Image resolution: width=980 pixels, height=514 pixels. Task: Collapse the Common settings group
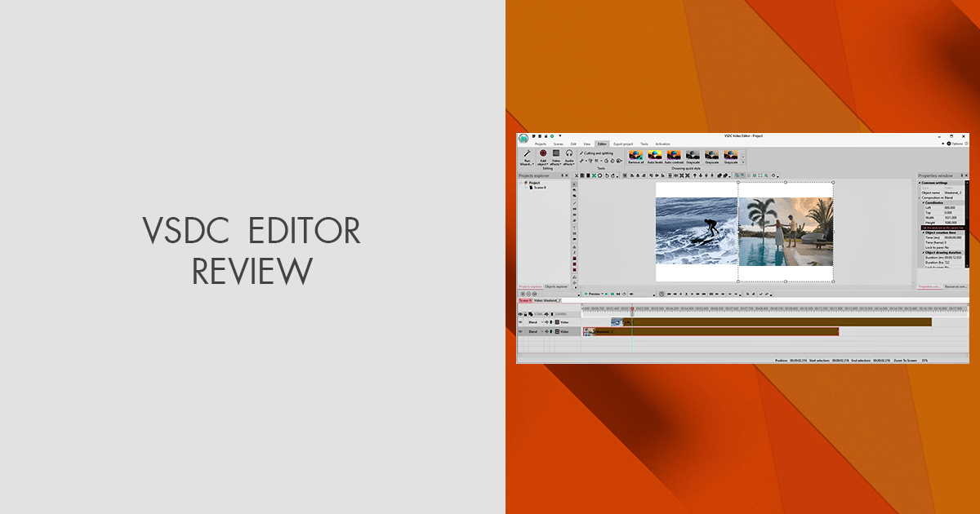click(920, 183)
